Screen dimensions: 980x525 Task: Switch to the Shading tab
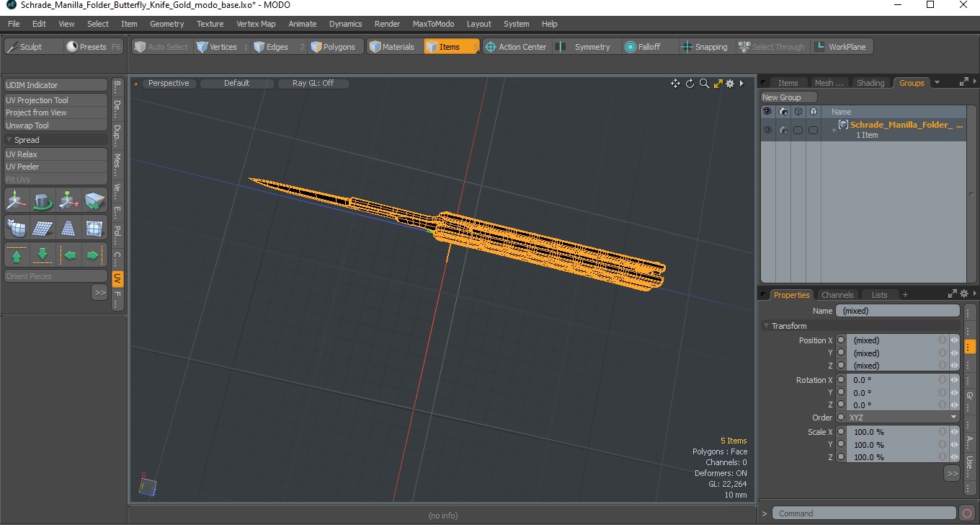[870, 83]
